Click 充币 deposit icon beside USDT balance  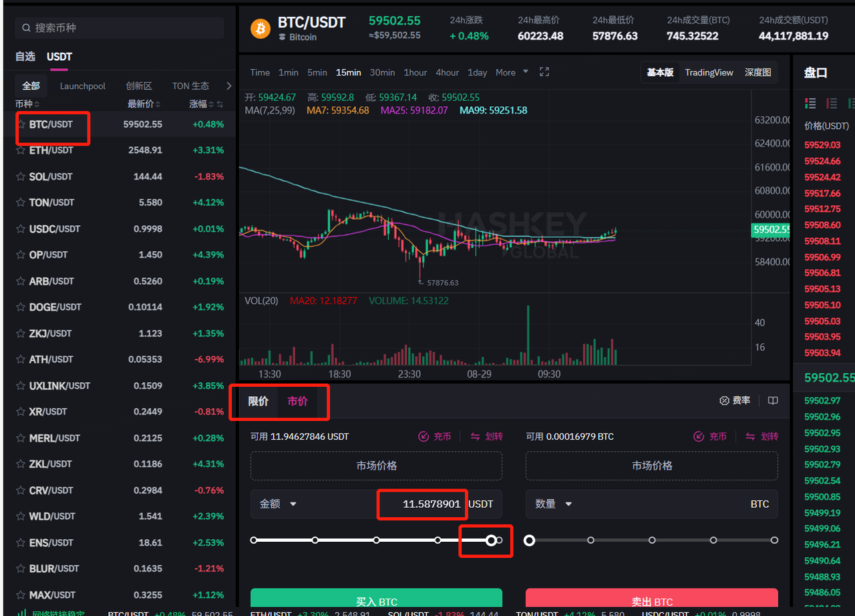(x=423, y=436)
